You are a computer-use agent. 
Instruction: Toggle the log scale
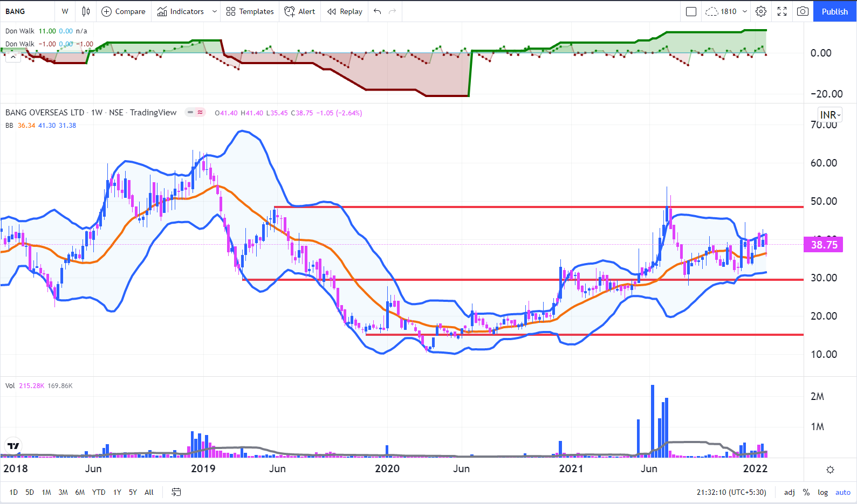(x=823, y=492)
